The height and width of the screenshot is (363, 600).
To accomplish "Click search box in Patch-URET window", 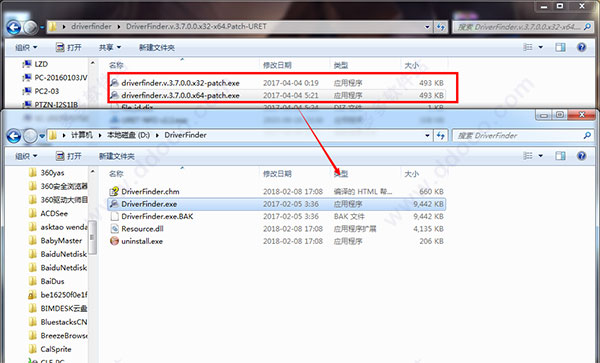I will (x=523, y=27).
